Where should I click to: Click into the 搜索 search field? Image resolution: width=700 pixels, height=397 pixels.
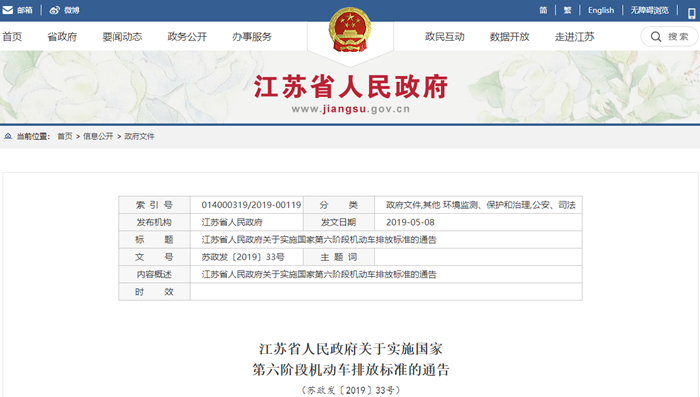[x=669, y=37]
